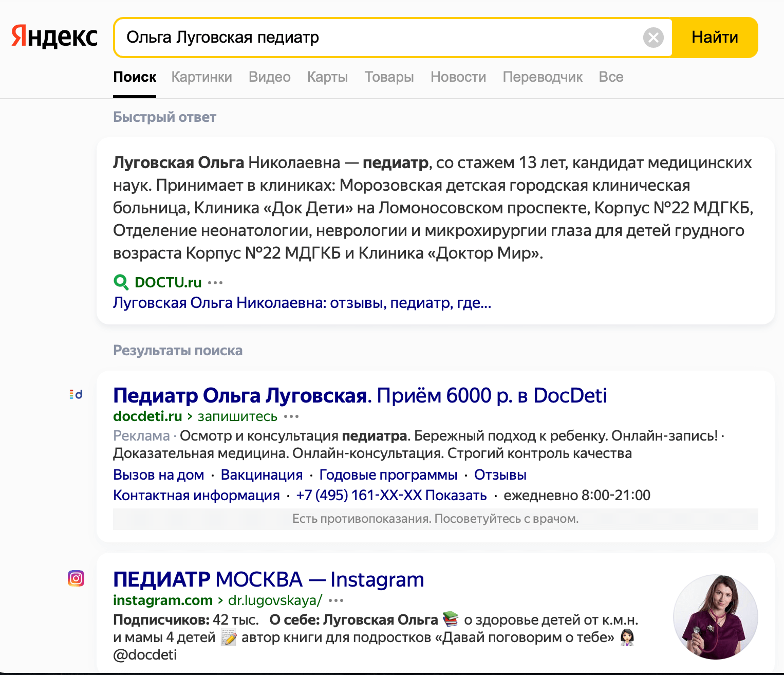
Task: Click the Реклама label in the ad snippet
Action: (141, 435)
